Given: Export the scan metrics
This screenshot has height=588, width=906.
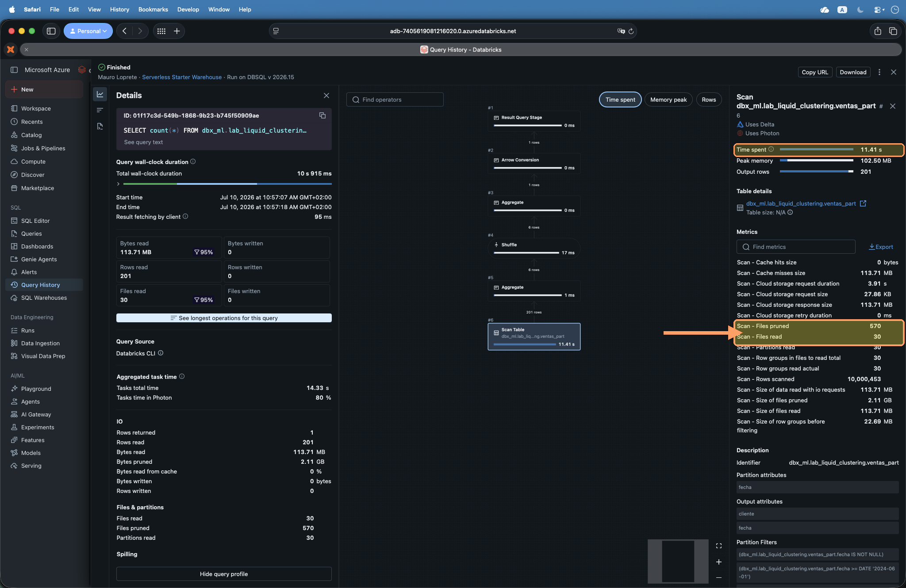Looking at the screenshot, I should click(881, 247).
